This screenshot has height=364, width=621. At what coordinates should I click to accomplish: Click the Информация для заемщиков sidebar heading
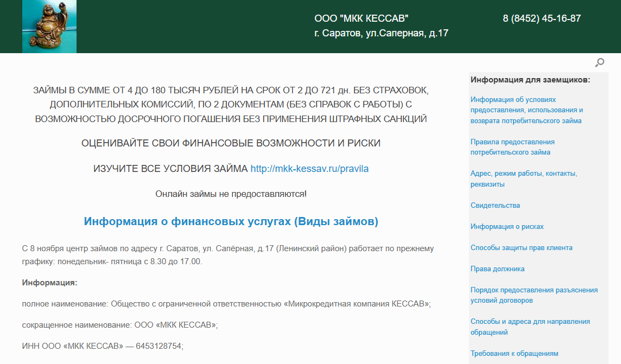click(530, 80)
